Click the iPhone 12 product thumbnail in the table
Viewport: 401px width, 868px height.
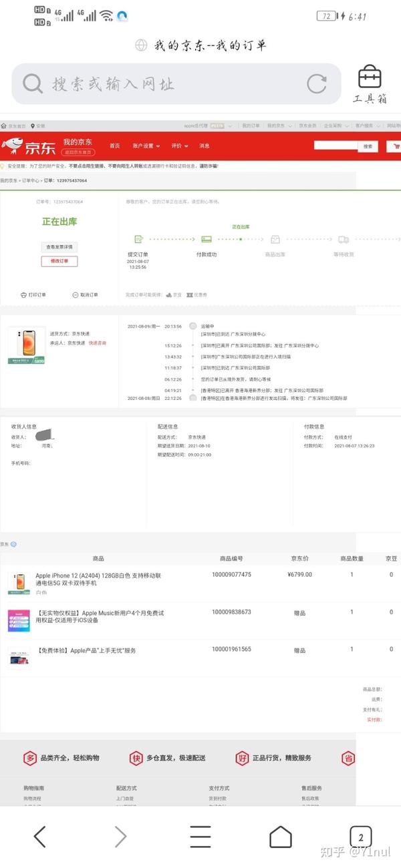click(18, 583)
